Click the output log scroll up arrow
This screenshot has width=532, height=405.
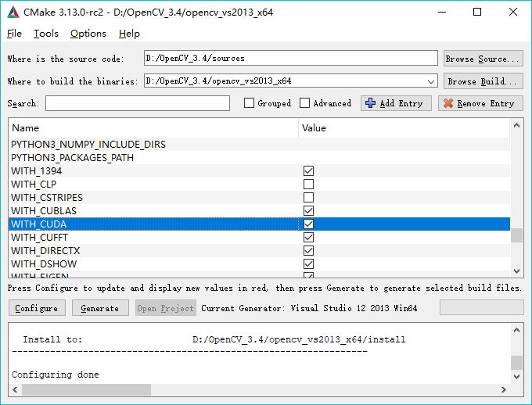pyautogui.click(x=516, y=330)
